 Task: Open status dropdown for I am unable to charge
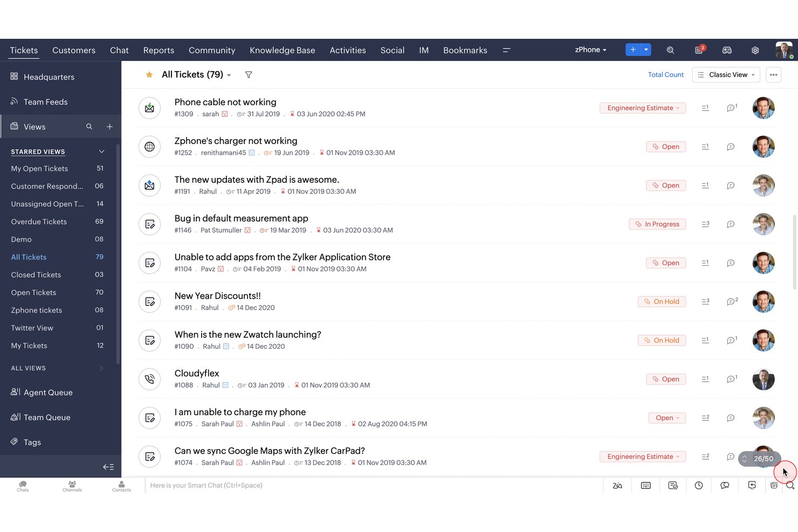point(667,418)
